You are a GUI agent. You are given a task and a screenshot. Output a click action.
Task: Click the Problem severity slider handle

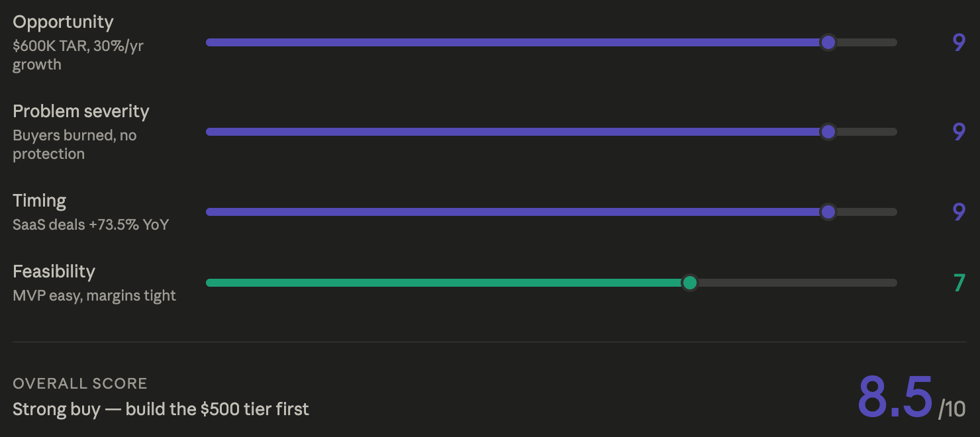pos(828,132)
